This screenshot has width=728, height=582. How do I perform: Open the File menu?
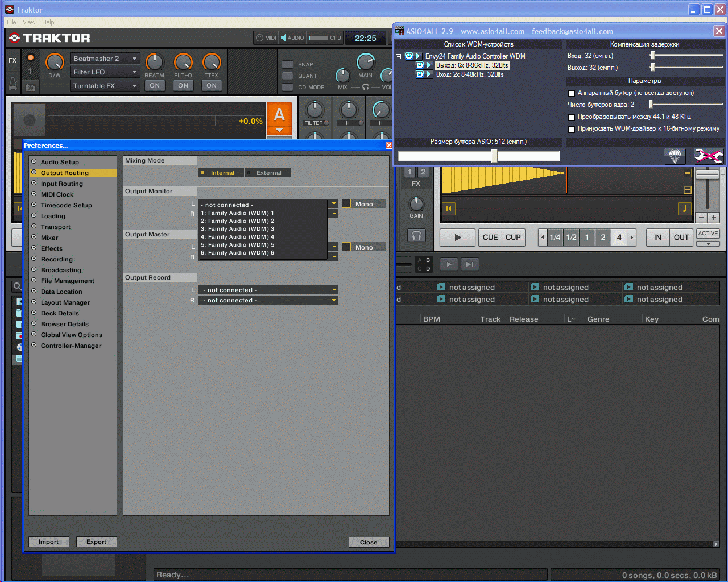(11, 22)
